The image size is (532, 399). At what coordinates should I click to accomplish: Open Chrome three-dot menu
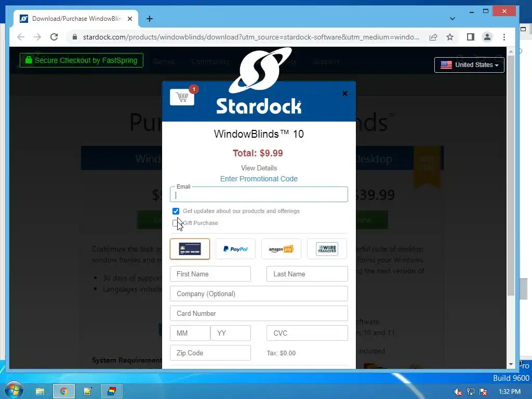pos(504,37)
